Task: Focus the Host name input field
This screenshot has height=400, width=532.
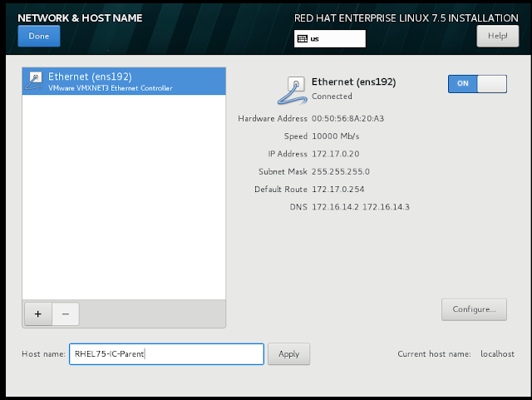Action: (166, 353)
